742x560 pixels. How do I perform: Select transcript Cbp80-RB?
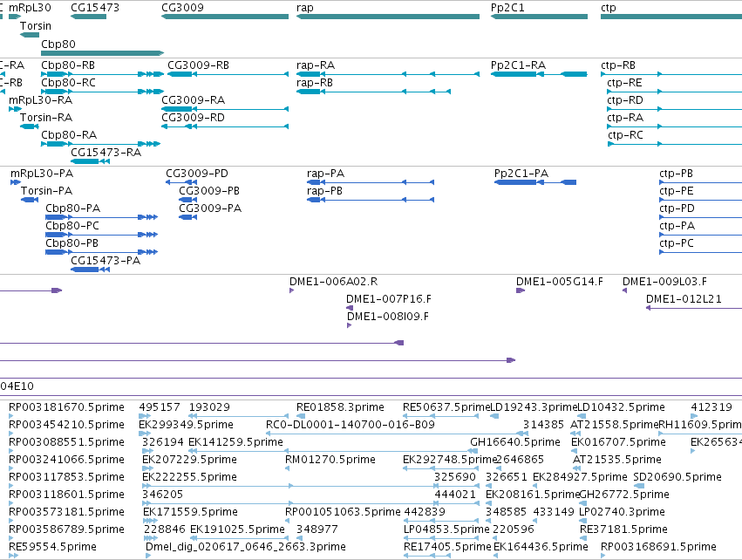pyautogui.click(x=102, y=74)
